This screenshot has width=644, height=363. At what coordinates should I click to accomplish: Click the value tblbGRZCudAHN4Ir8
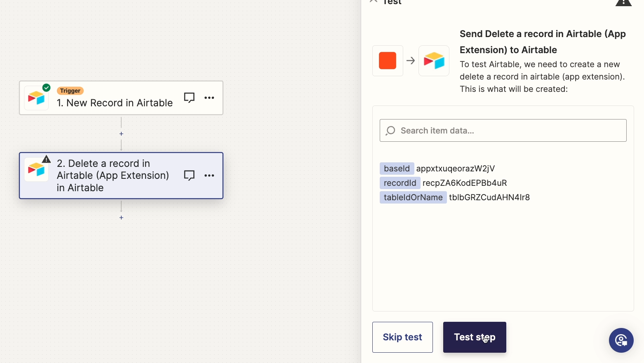pos(489,197)
